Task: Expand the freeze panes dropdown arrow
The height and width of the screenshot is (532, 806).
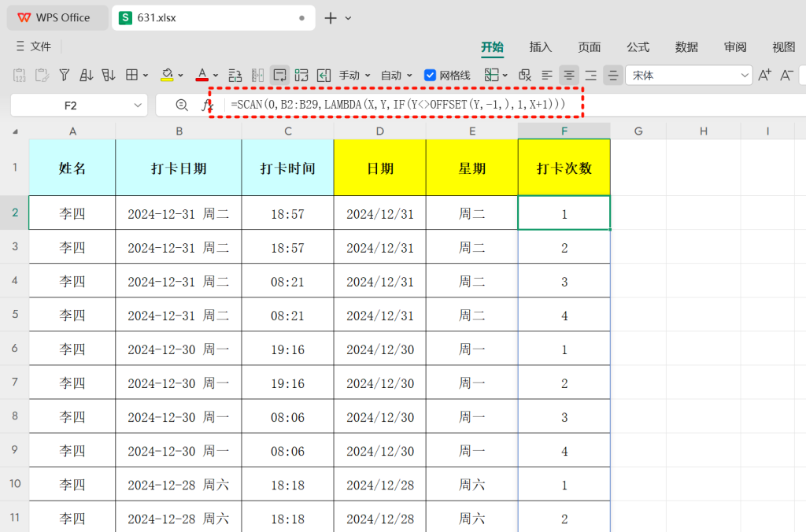Action: click(505, 76)
